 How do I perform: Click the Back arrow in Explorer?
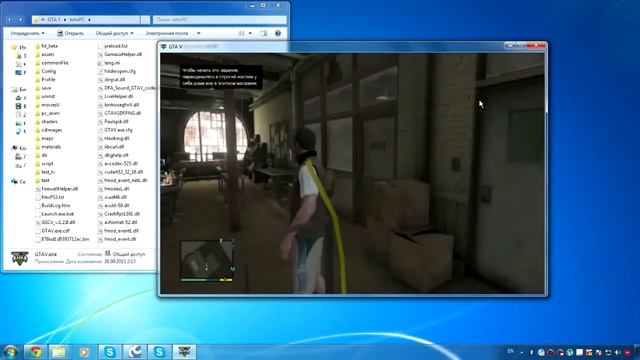[9, 19]
